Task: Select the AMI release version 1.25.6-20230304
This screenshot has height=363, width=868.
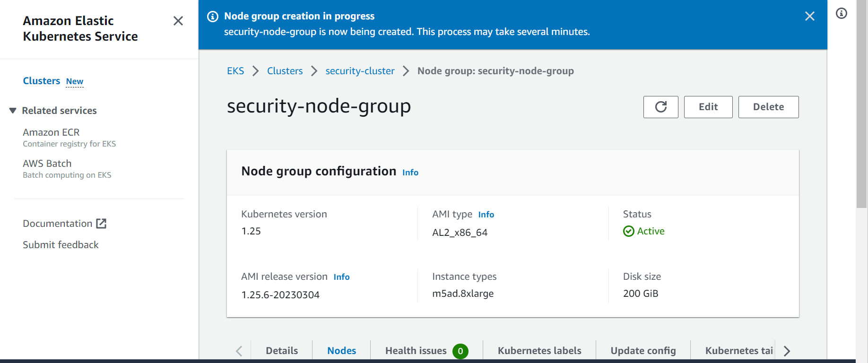Action: tap(280, 295)
